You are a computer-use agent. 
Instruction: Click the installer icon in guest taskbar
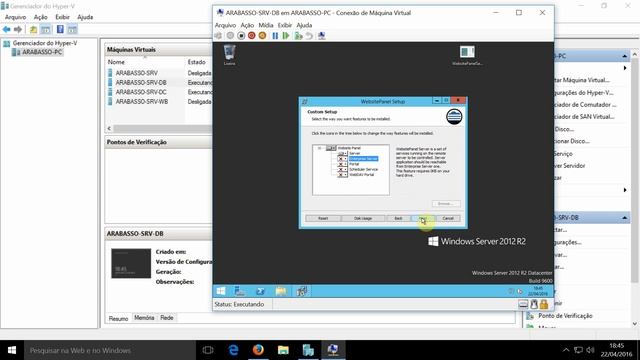pyautogui.click(x=302, y=291)
